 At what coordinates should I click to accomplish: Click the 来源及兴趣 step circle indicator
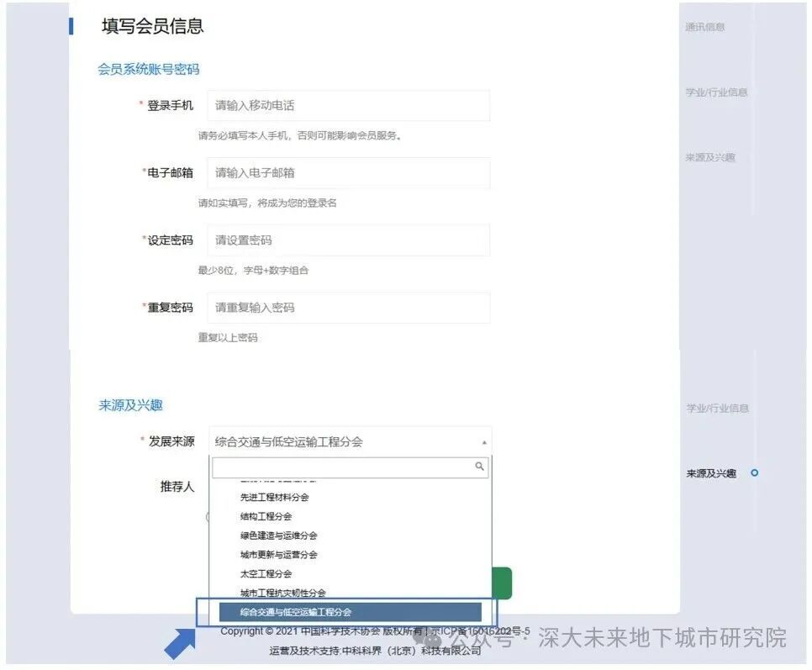click(x=754, y=473)
